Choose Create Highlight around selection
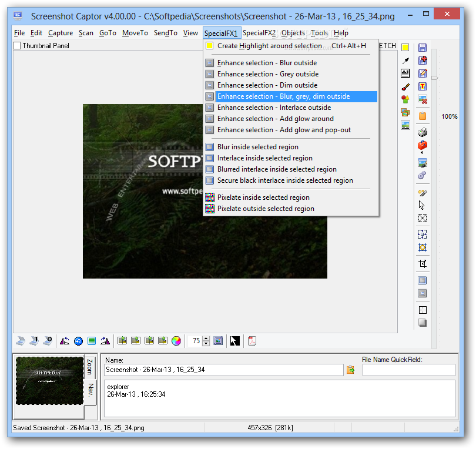 tap(290, 46)
